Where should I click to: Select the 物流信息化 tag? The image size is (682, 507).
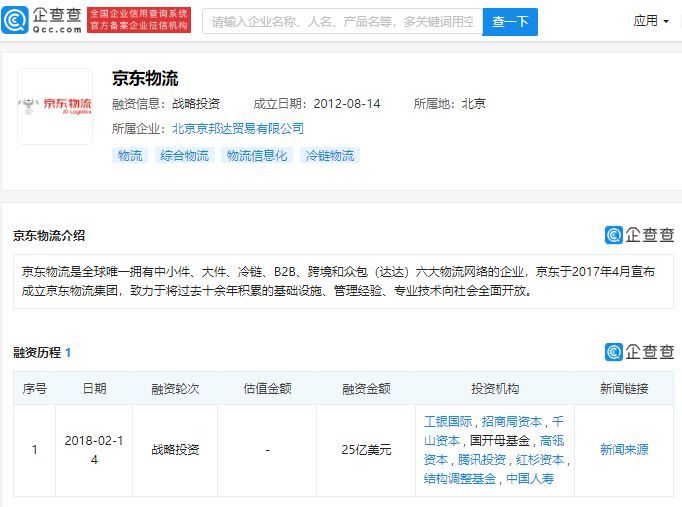257,156
